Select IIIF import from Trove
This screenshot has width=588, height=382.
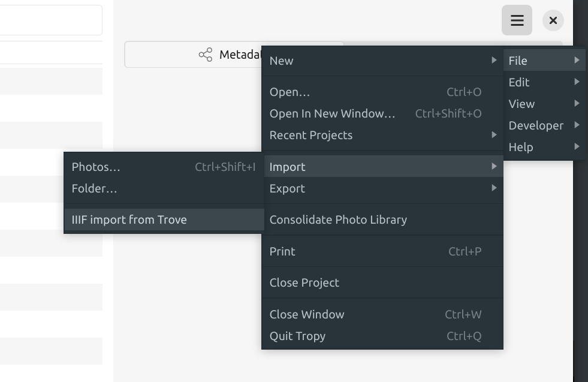click(164, 219)
